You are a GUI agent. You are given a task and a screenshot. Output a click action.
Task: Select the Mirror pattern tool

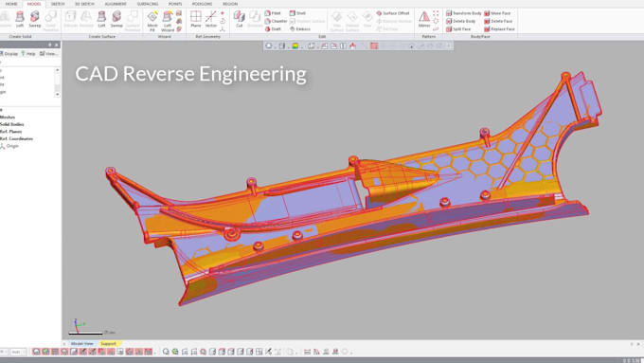424,19
